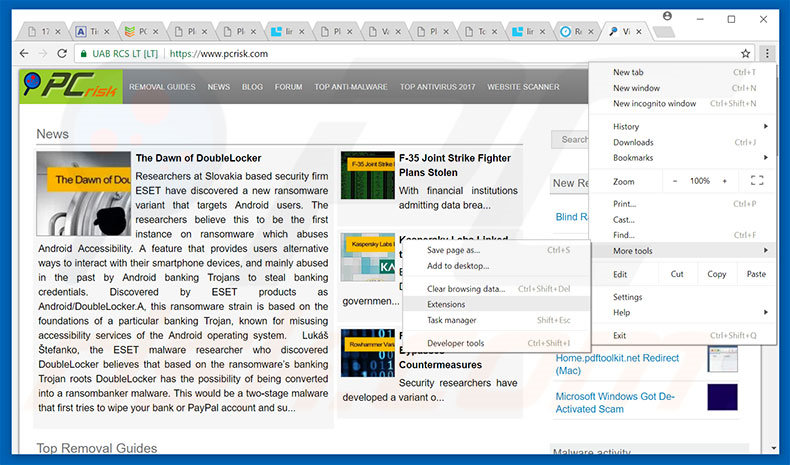Viewport: 790px width, 465px height.
Task: Reload the current page
Action: (x=62, y=53)
